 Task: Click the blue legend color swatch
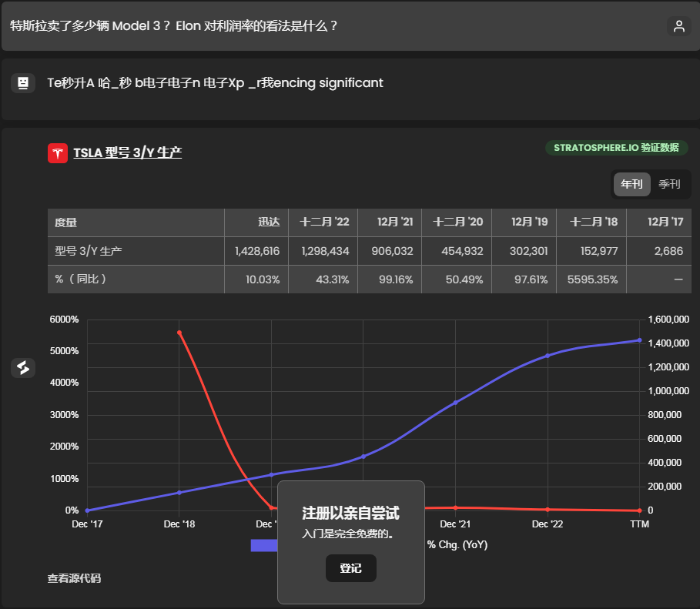click(x=264, y=545)
